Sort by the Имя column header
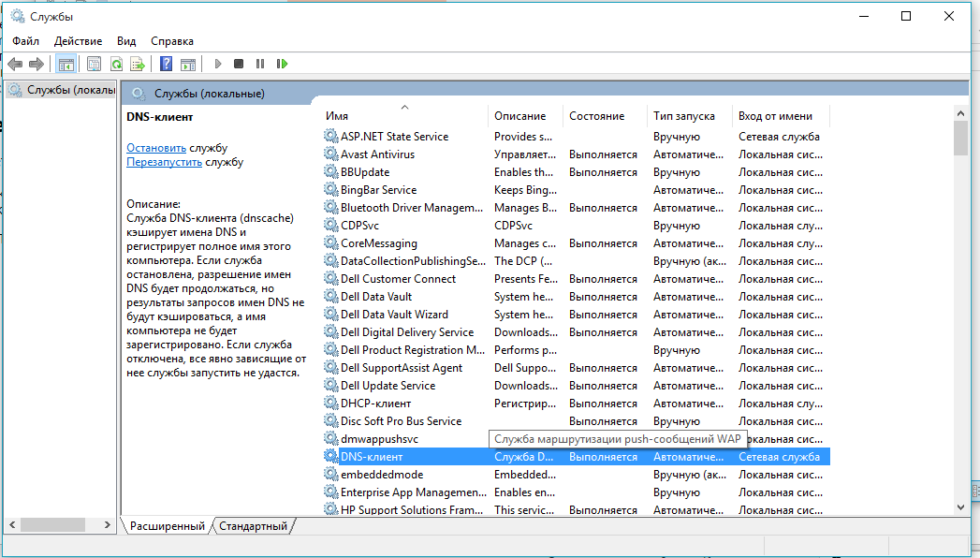This screenshot has height=558, width=980. coord(404,115)
